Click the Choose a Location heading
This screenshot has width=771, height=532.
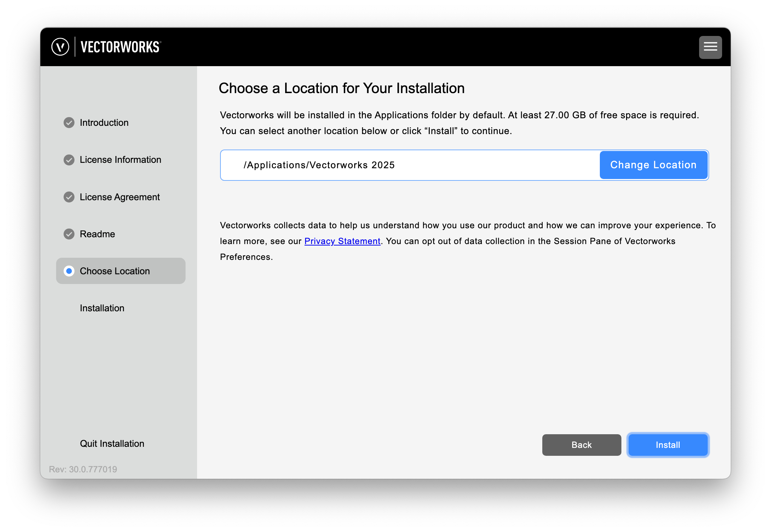click(342, 88)
